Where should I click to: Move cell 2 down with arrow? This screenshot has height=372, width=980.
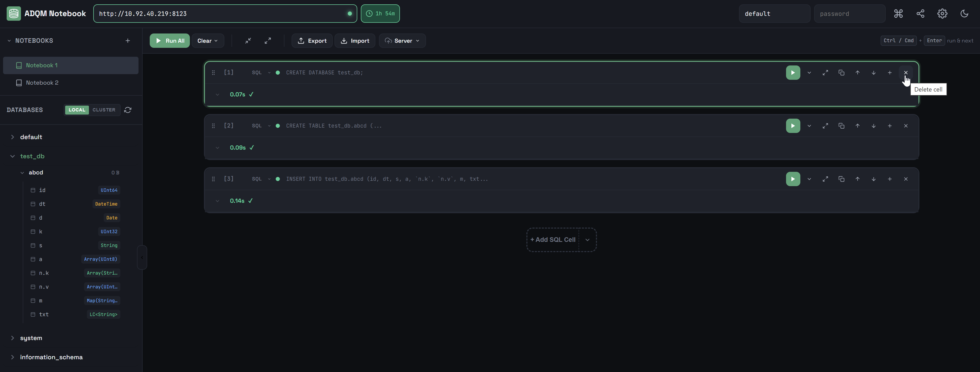[873, 126]
